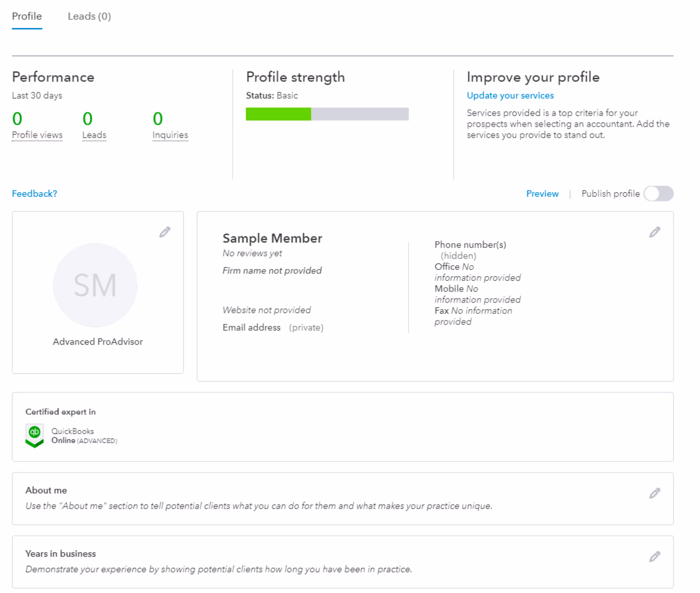
Task: Edit Sample Member contact details pencil icon
Action: point(654,232)
